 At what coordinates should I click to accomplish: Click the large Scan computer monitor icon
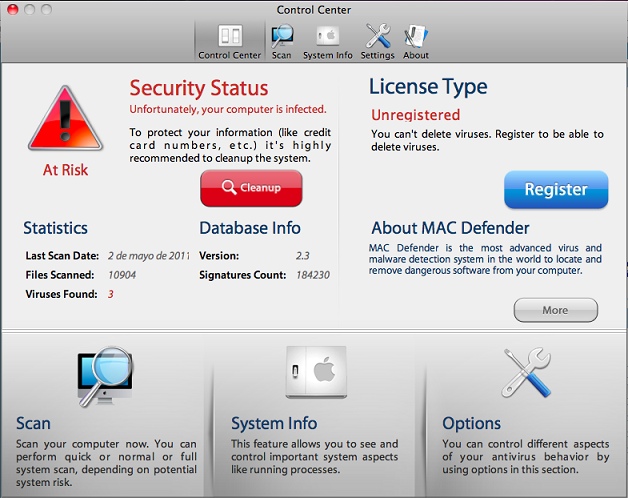[105, 373]
